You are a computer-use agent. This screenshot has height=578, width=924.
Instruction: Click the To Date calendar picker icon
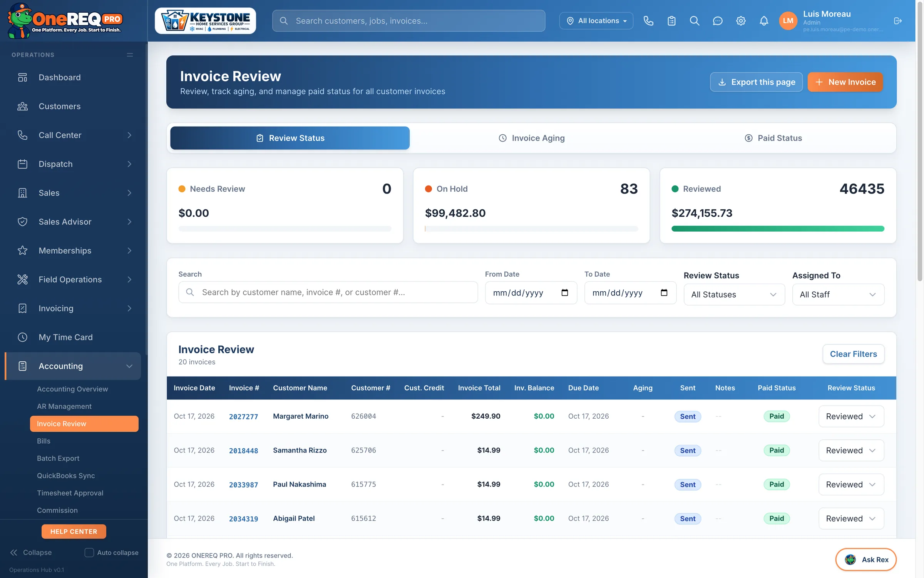point(664,293)
